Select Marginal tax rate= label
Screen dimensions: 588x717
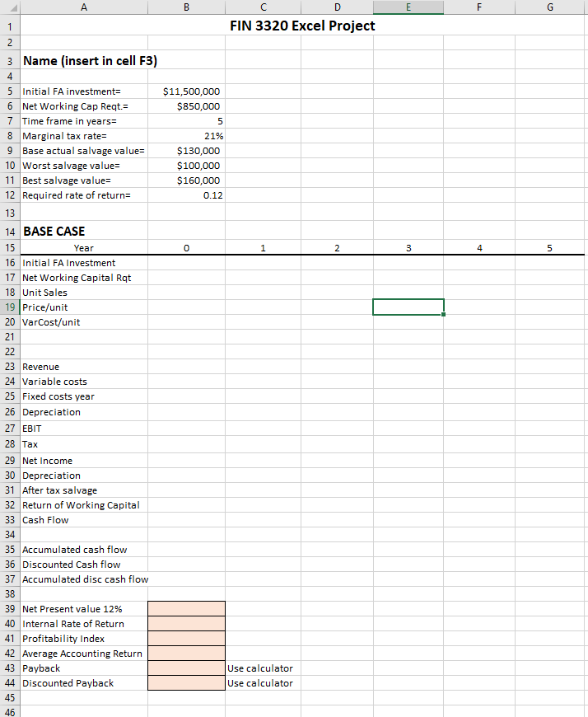pos(64,136)
